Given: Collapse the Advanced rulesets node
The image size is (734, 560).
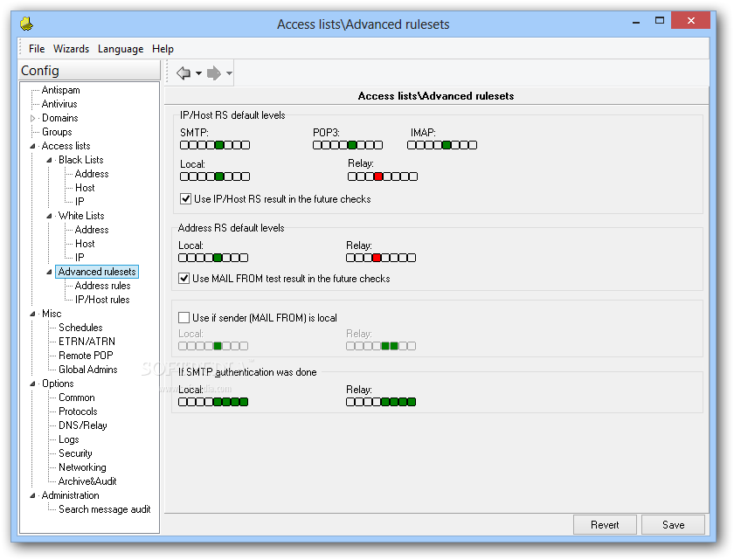Looking at the screenshot, I should tap(49, 272).
